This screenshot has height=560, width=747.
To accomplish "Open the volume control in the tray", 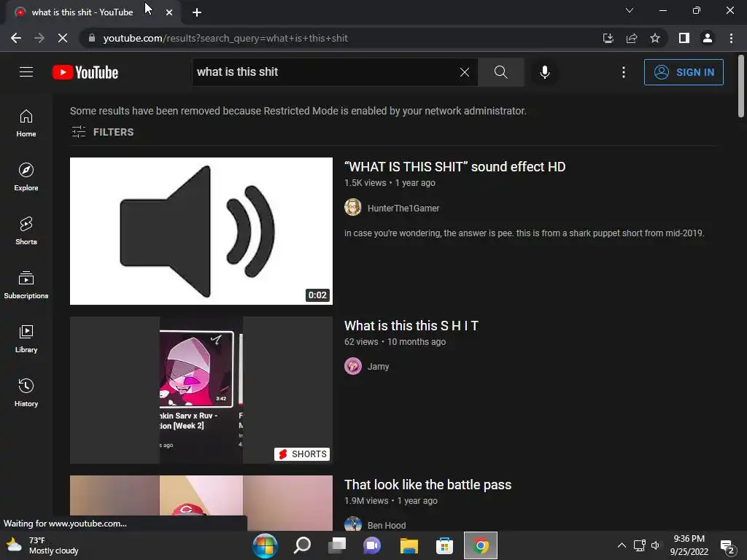I will tap(656, 545).
